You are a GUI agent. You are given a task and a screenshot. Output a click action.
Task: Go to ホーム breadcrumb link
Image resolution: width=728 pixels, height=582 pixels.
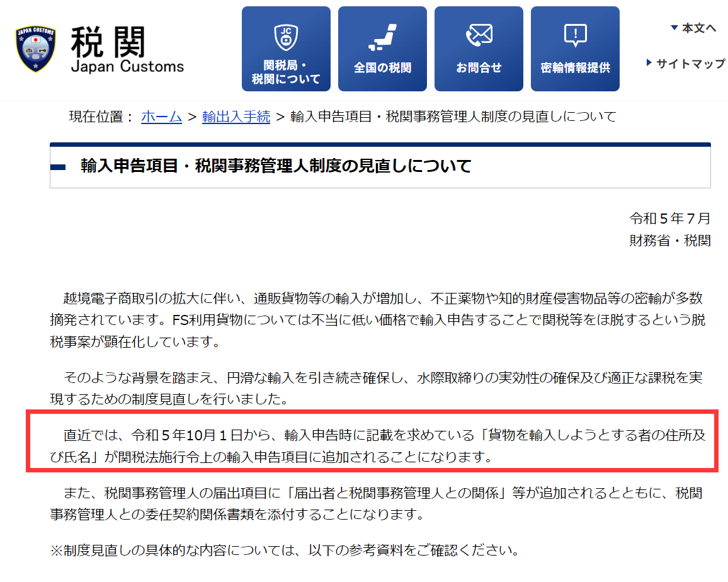pos(162,117)
